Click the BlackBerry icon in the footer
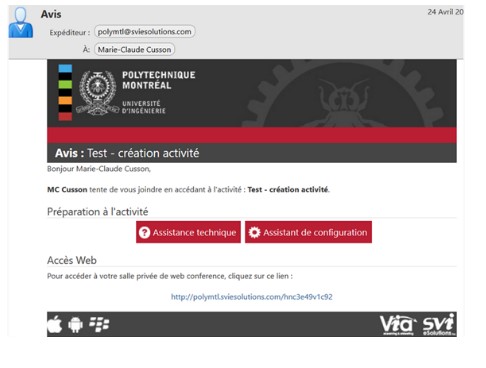The height and width of the screenshot is (368, 486). click(x=99, y=324)
